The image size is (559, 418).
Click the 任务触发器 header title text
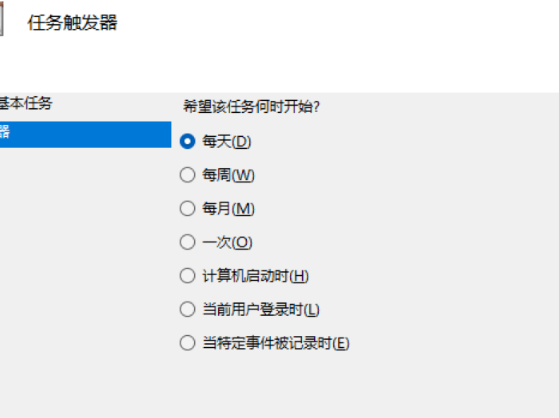point(72,23)
